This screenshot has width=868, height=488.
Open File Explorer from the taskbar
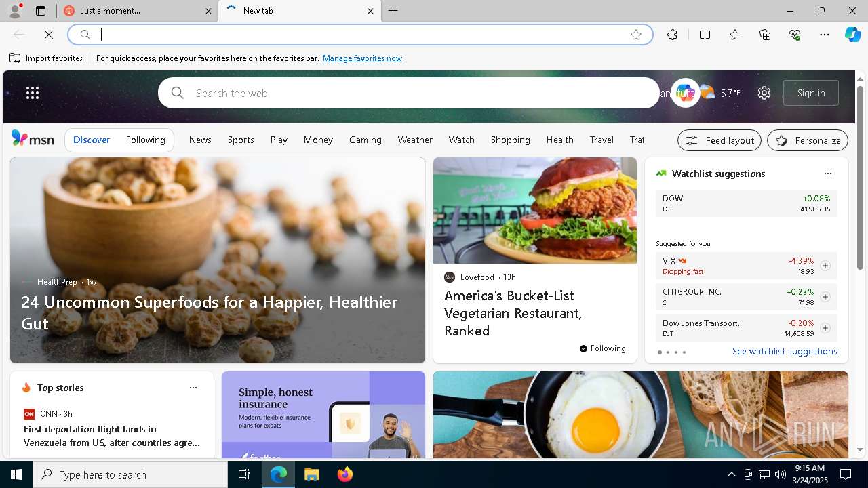tap(311, 474)
